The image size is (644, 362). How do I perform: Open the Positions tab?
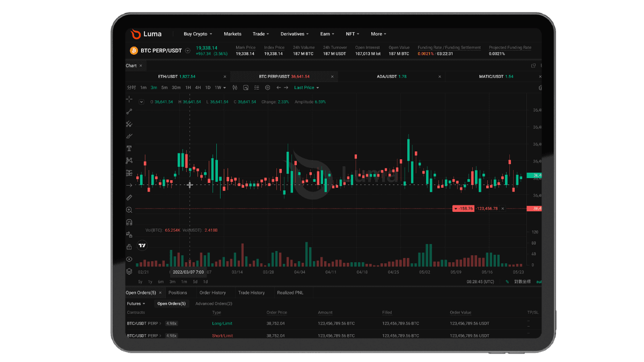coord(178,293)
